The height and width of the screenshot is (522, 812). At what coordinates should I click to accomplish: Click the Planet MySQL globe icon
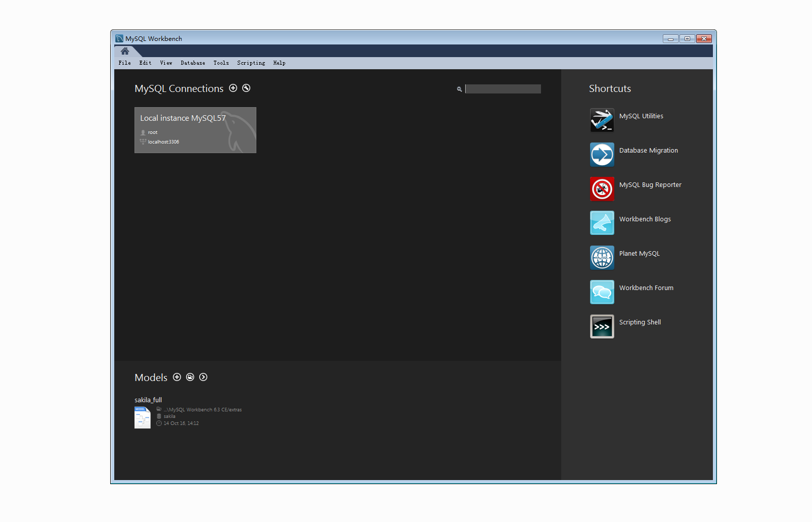click(x=602, y=258)
